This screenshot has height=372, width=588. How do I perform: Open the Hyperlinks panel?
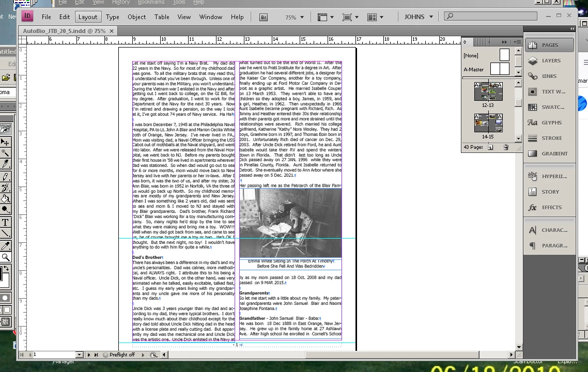[x=549, y=176]
